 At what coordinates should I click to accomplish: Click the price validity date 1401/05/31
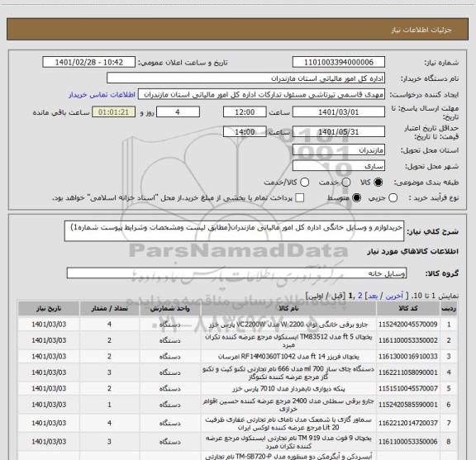point(339,131)
